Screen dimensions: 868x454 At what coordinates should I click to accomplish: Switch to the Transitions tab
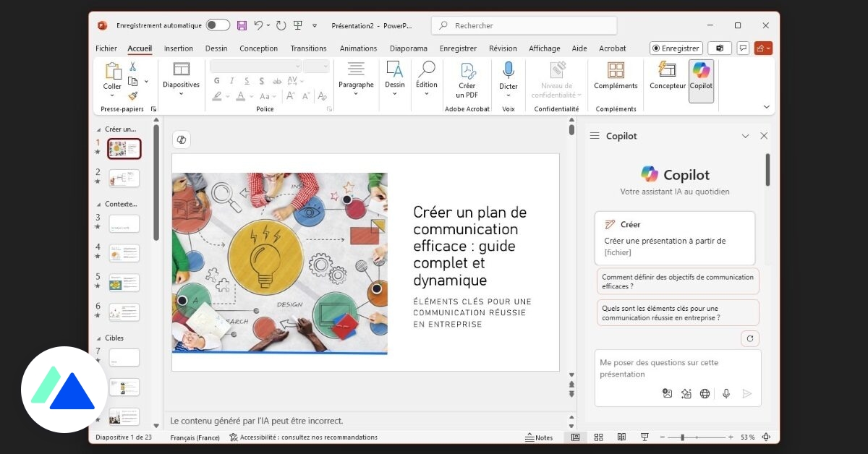click(x=308, y=48)
